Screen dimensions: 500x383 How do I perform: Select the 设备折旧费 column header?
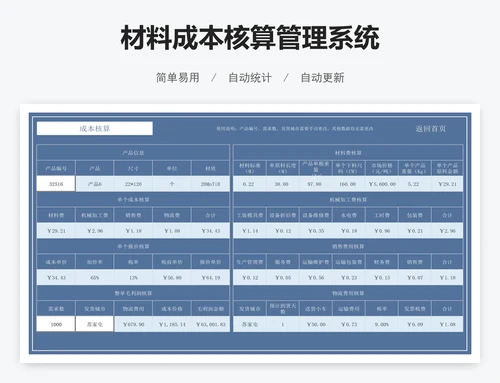[x=282, y=215]
